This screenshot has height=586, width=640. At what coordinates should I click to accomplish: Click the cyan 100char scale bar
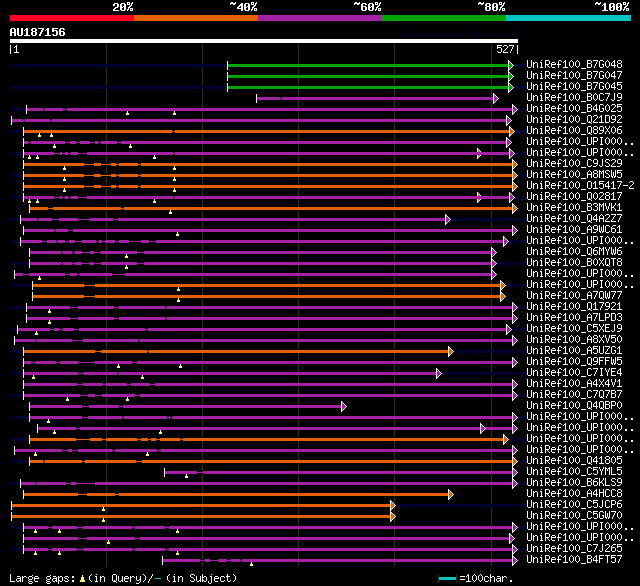click(x=447, y=578)
